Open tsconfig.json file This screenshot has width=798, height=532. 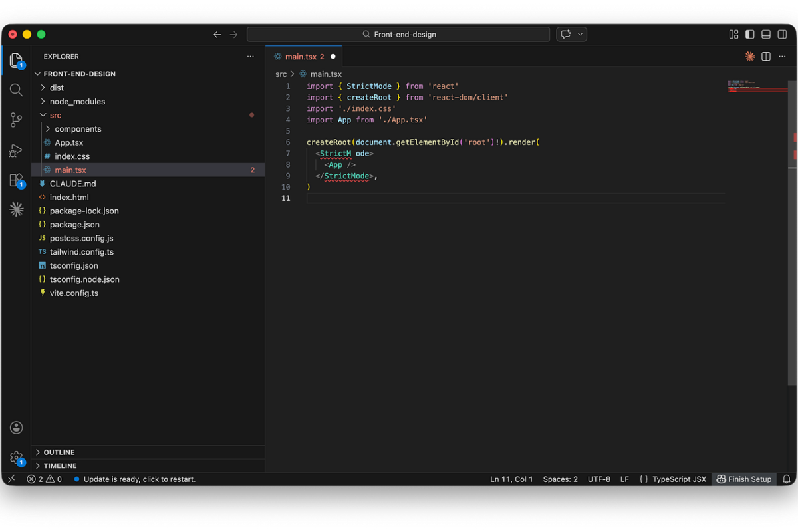tap(74, 265)
